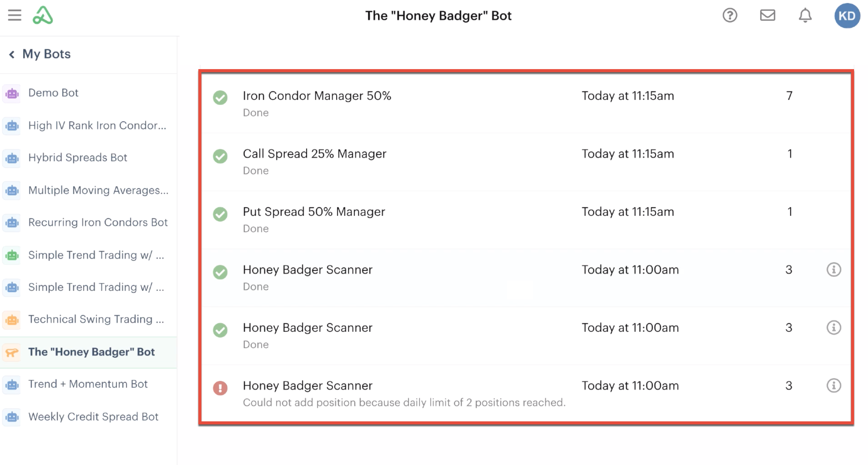
Task: Open Weekly Credit Spread Bot
Action: pos(93,417)
